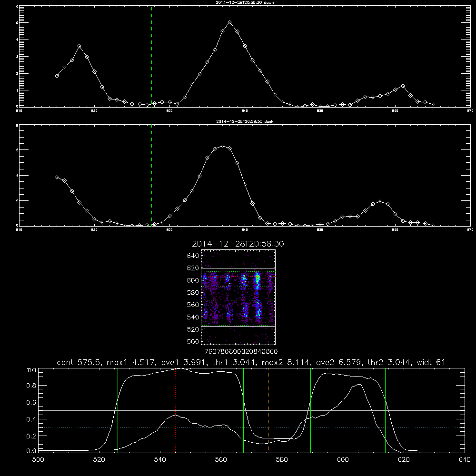The height and width of the screenshot is (476, 476).
Task: Click the "2014-12-28T20:58:30 dusk" plot title
Action: point(245,121)
